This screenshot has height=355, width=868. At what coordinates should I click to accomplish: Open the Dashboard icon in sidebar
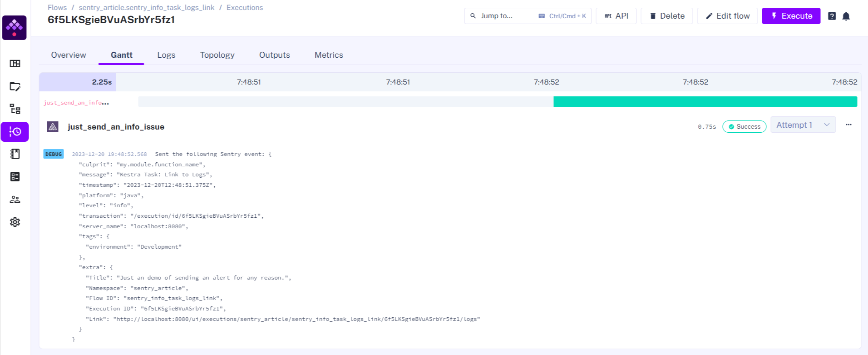click(15, 64)
